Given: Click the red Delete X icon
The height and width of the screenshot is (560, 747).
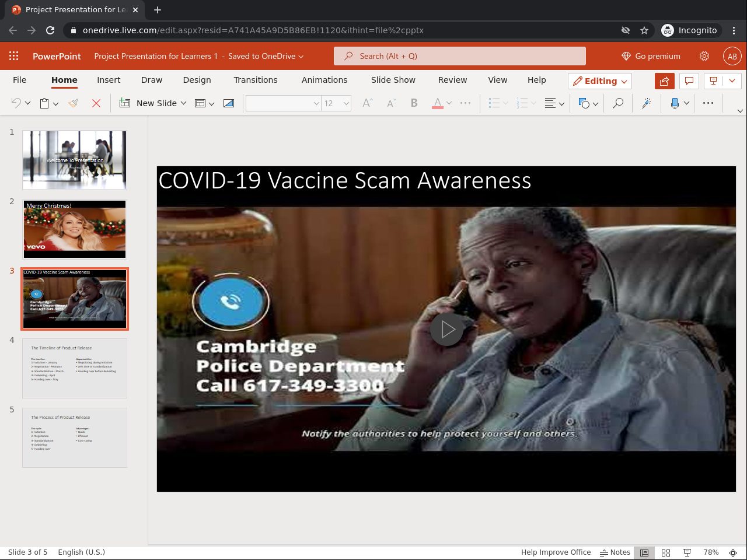Looking at the screenshot, I should 96,103.
